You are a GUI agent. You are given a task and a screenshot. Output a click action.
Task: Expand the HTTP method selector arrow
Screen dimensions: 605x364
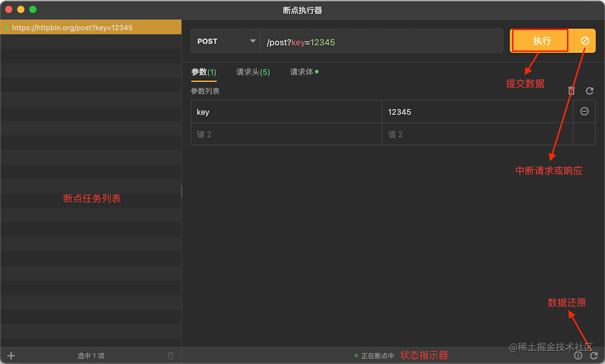[253, 41]
